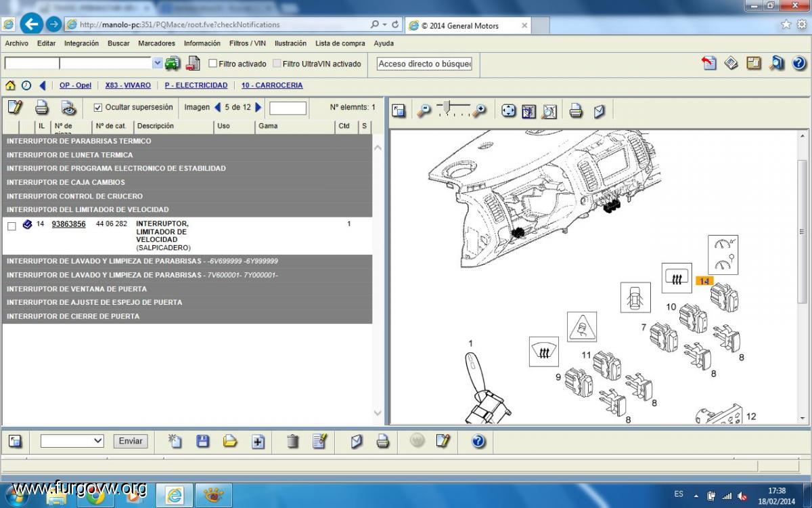This screenshot has height=508, width=812.
Task: Click the browser address bar URL
Action: (179, 24)
